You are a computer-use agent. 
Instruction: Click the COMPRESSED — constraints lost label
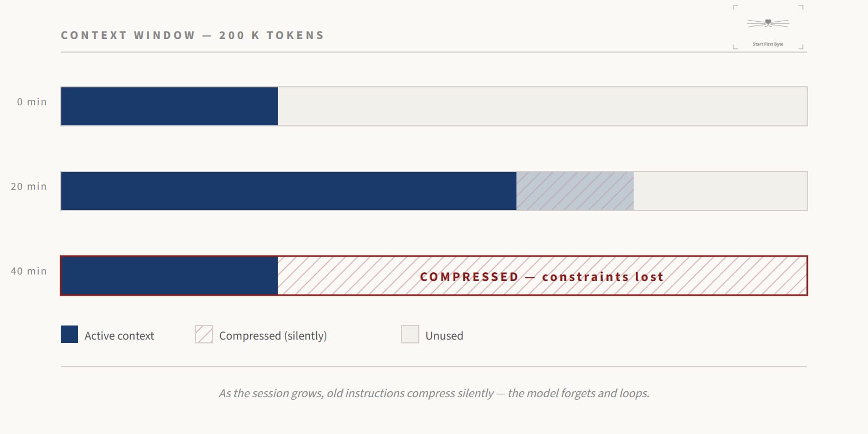pyautogui.click(x=542, y=277)
